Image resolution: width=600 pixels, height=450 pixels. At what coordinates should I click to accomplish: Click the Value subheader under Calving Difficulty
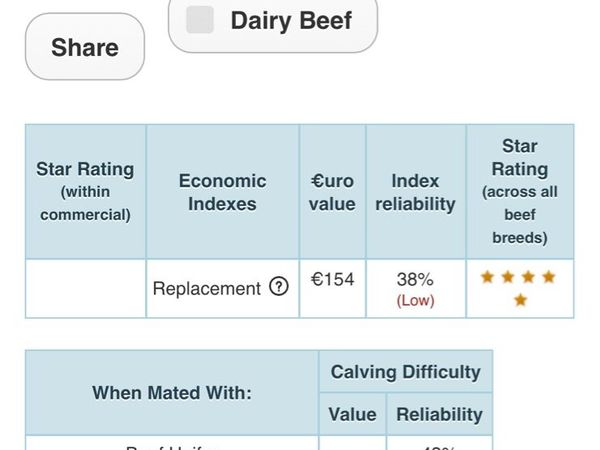[x=352, y=414]
